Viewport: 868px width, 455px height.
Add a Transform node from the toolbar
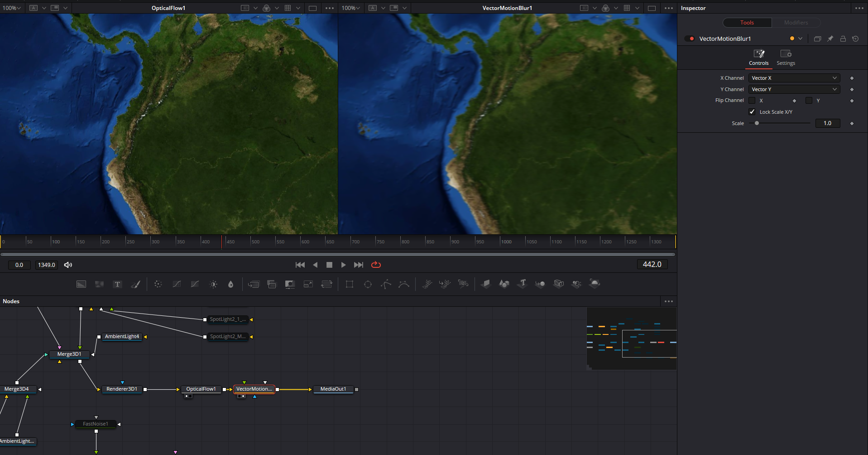pyautogui.click(x=326, y=284)
